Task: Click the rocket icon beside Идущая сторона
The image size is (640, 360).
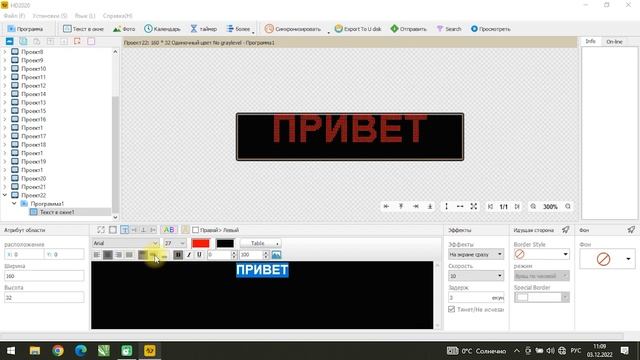Action: [565, 230]
